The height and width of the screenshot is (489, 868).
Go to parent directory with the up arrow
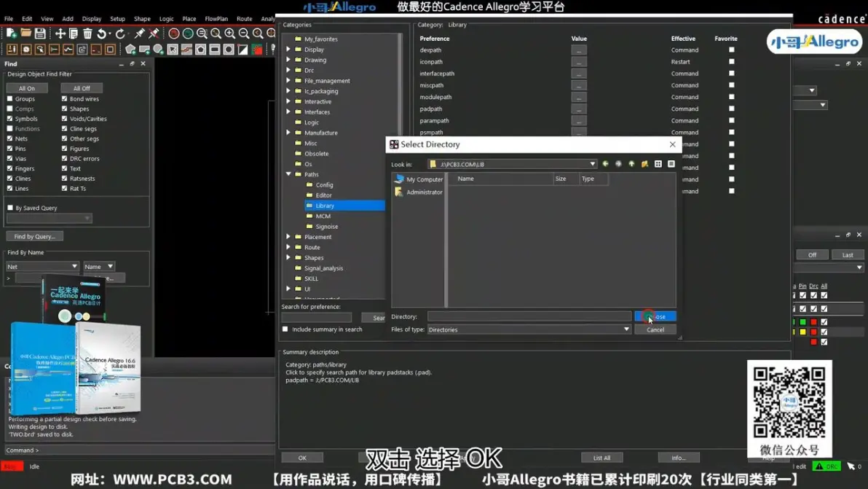(631, 164)
